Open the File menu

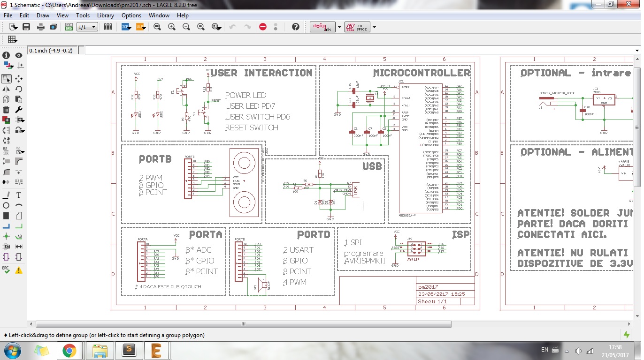click(8, 15)
